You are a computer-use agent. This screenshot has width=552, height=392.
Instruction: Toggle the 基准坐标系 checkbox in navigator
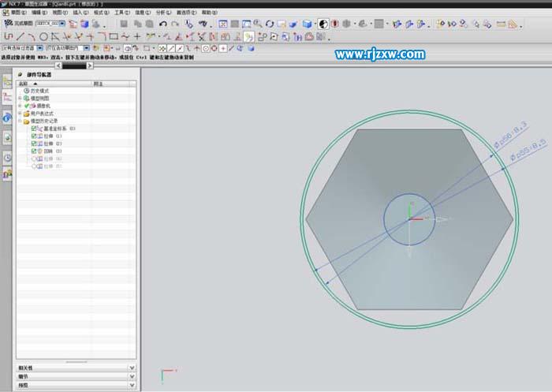34,129
